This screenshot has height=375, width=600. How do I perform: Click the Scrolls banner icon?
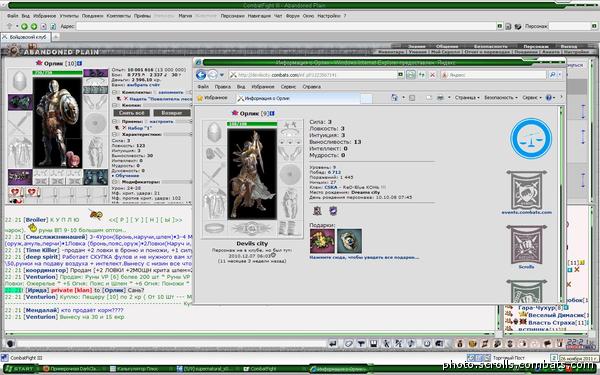[527, 245]
